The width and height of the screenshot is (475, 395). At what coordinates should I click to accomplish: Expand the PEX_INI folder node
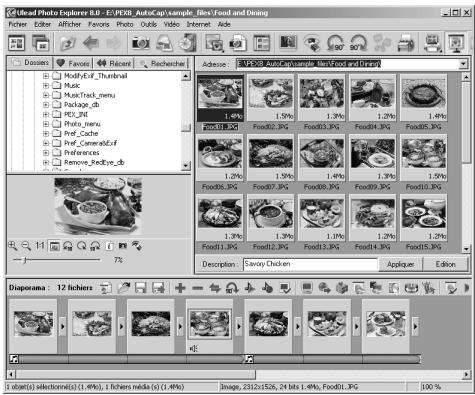click(46, 114)
